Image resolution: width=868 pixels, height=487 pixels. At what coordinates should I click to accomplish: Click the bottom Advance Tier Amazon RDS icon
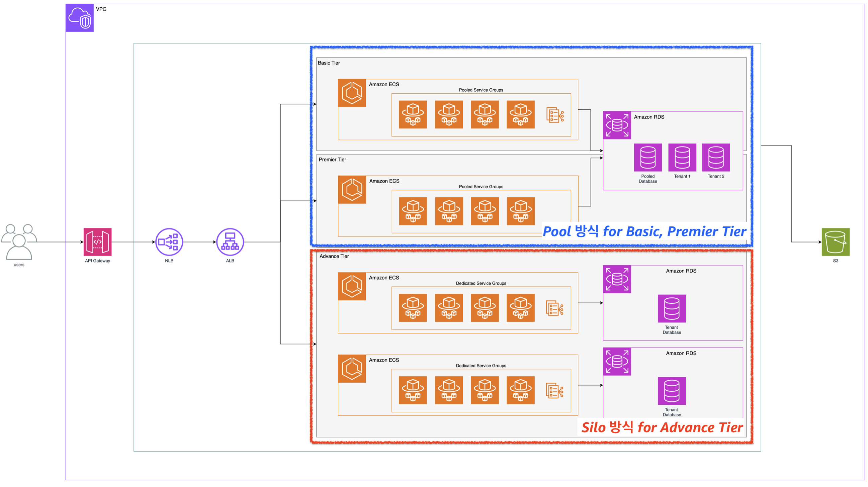click(617, 362)
